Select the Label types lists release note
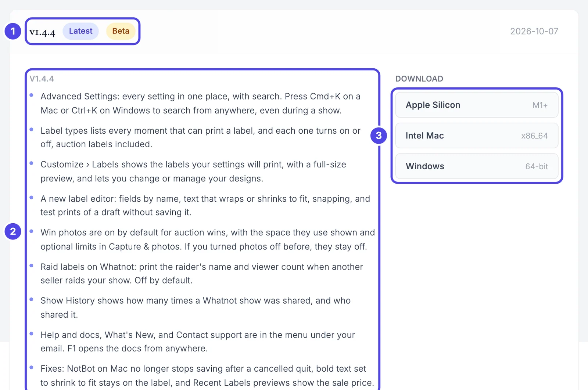Image resolution: width=588 pixels, height=390 pixels. coord(200,137)
